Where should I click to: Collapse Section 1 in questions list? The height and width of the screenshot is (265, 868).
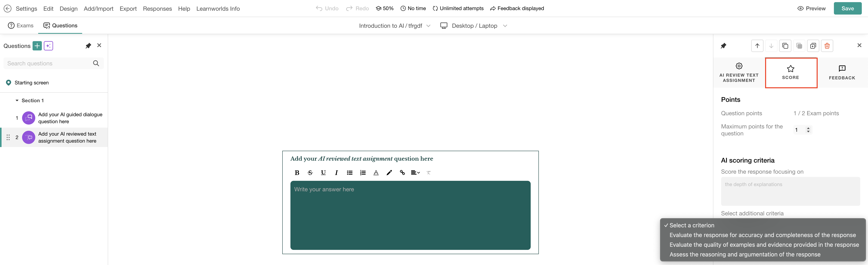click(x=17, y=101)
